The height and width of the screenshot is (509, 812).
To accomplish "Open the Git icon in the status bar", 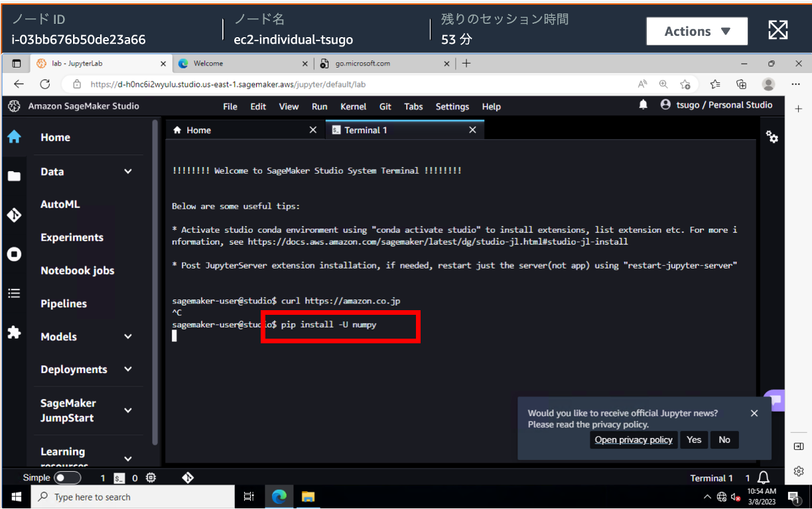I will (x=188, y=477).
